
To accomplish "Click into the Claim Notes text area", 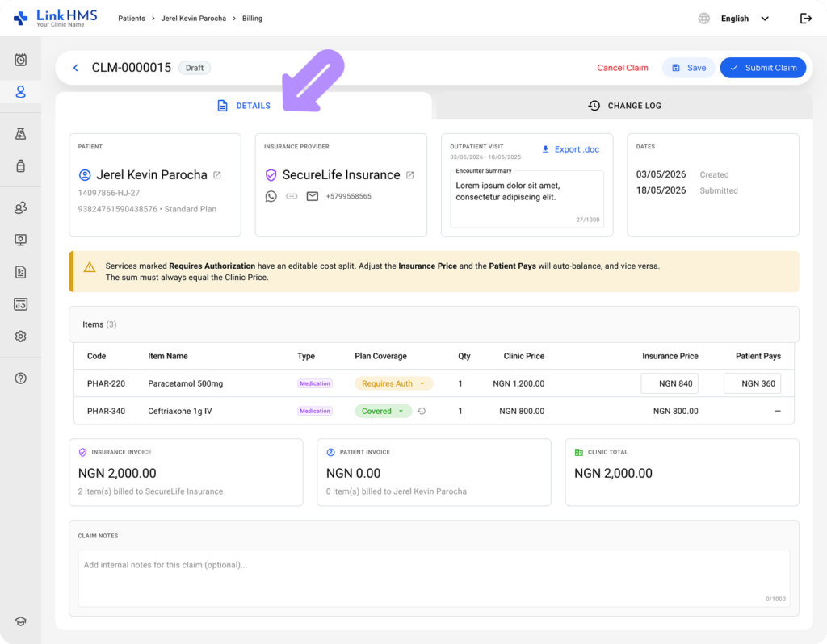I will point(434,578).
